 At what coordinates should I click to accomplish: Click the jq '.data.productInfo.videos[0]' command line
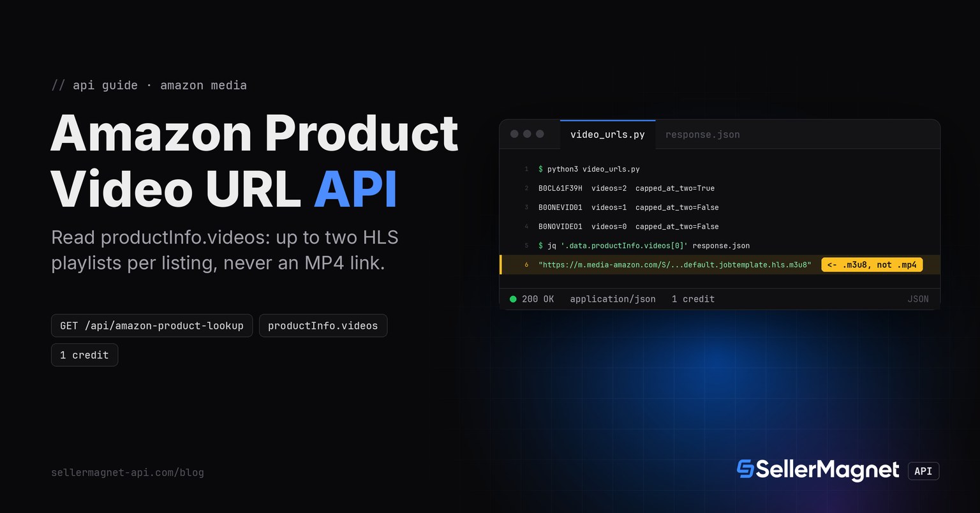[644, 246]
